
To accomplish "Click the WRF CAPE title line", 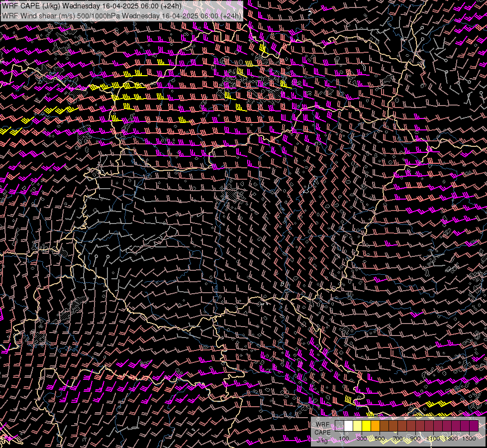I will point(92,6).
